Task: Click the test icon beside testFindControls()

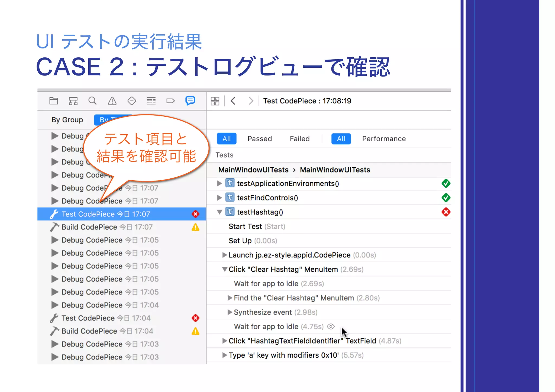Action: pos(230,198)
